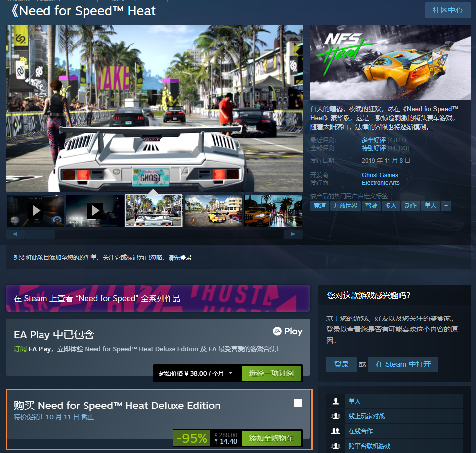Viewport: 476px width, 453px height.
Task: Click the plus icon to add a tag
Action: 446,206
